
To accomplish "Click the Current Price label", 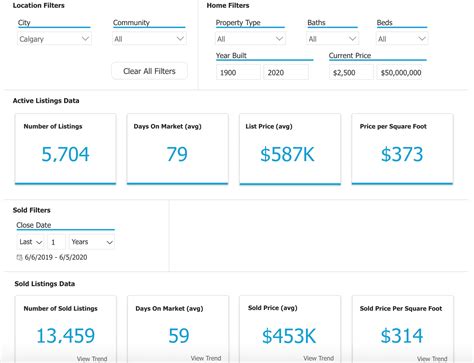I will [350, 55].
